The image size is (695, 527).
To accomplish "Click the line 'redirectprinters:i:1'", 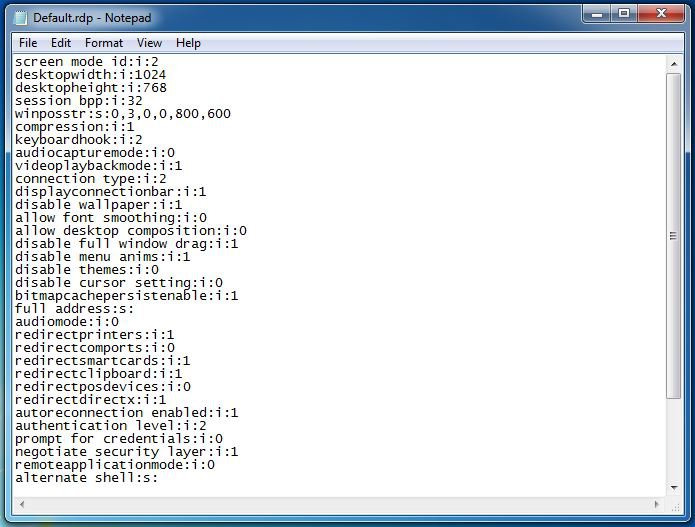I will tap(94, 335).
